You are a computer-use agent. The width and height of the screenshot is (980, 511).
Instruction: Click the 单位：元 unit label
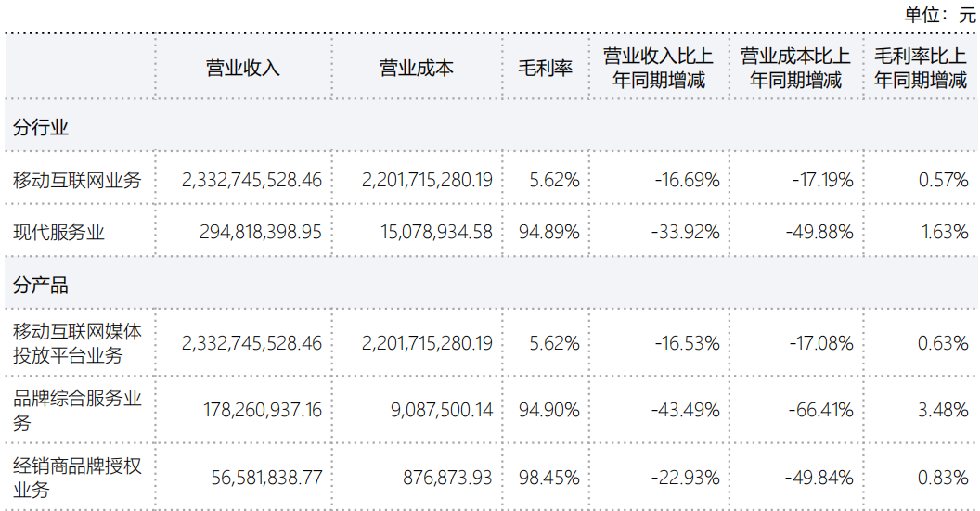point(939,14)
